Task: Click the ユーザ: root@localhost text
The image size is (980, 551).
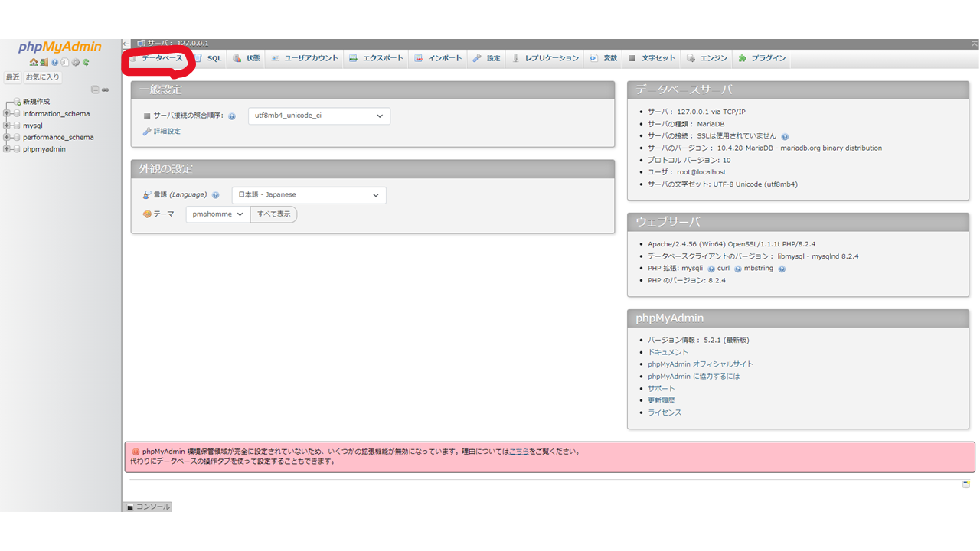Action: pos(687,172)
